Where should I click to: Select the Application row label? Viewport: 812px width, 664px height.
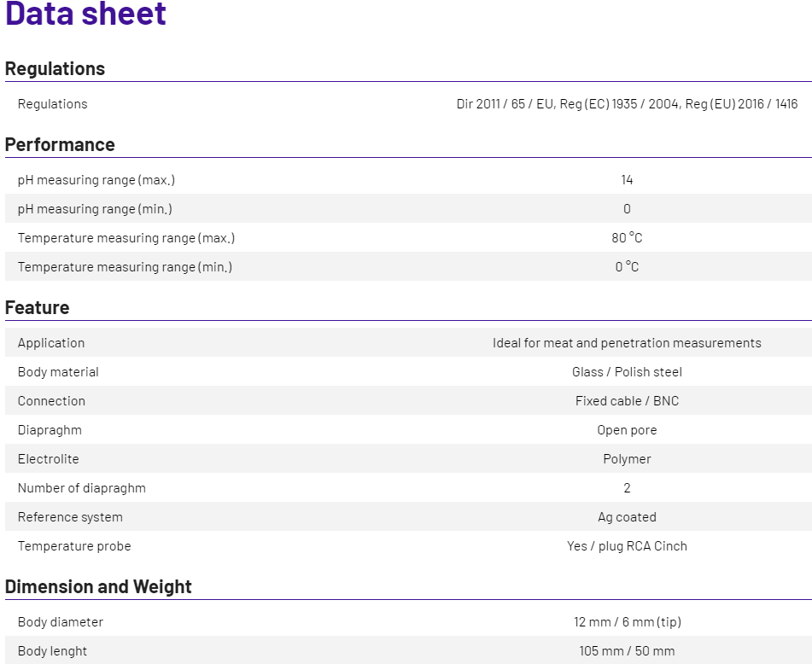51,343
